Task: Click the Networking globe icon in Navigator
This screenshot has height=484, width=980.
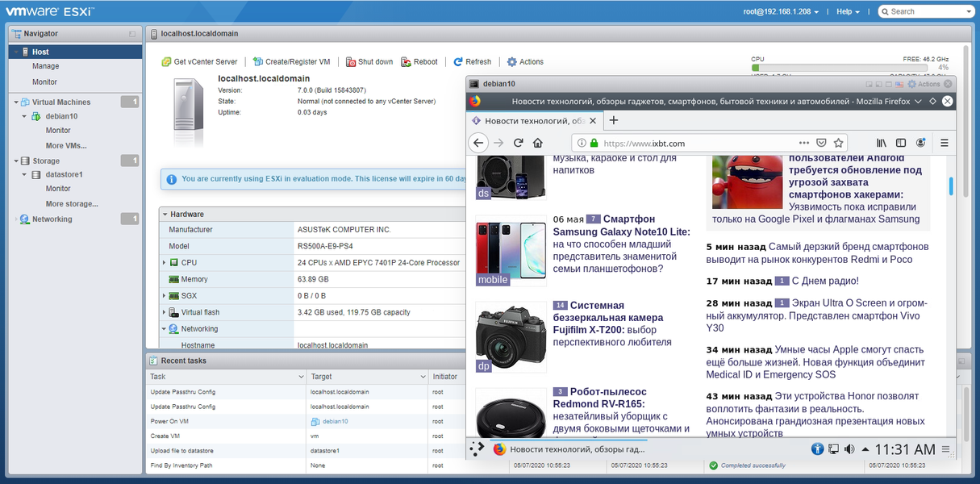Action: (25, 219)
